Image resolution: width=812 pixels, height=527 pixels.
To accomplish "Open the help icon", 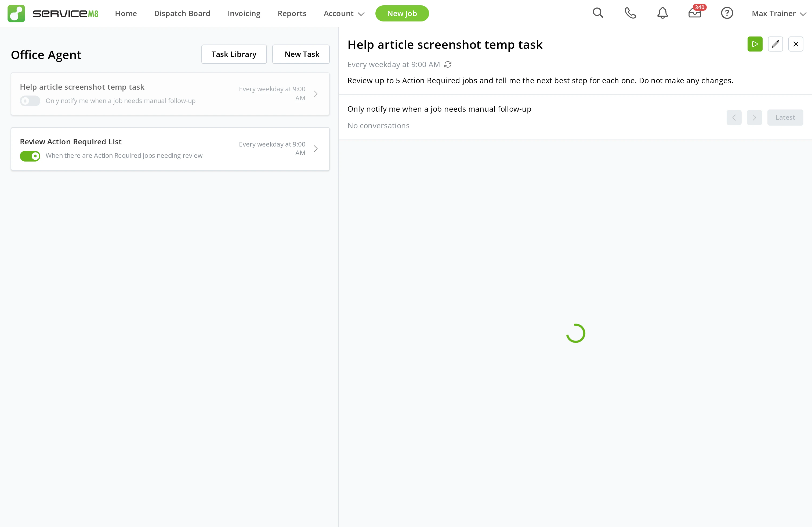I will pyautogui.click(x=727, y=13).
